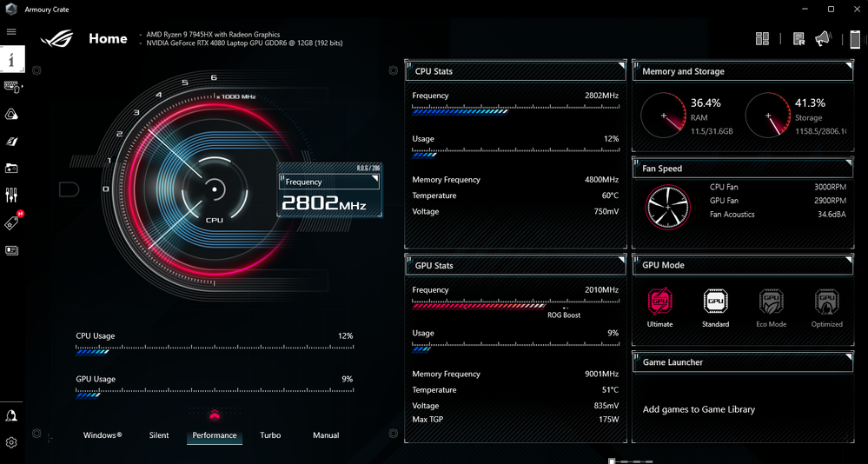Click the CPU Stats frequency bar
The width and height of the screenshot is (868, 464).
point(515,110)
